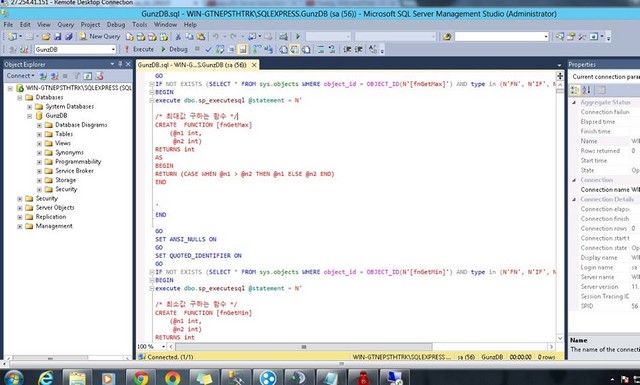Click the search combo box in top toolbar
Screen dimensions: 640x385
click(x=502, y=37)
